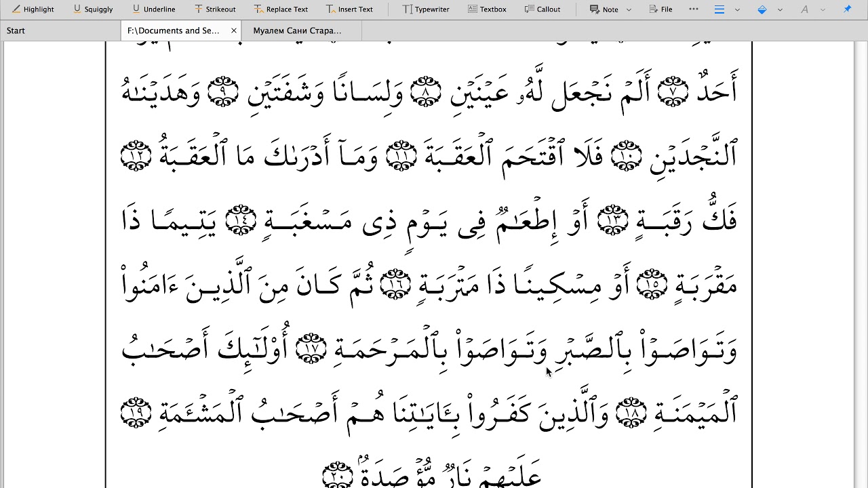Select the Strikeout tool
868x488 pixels.
215,9
